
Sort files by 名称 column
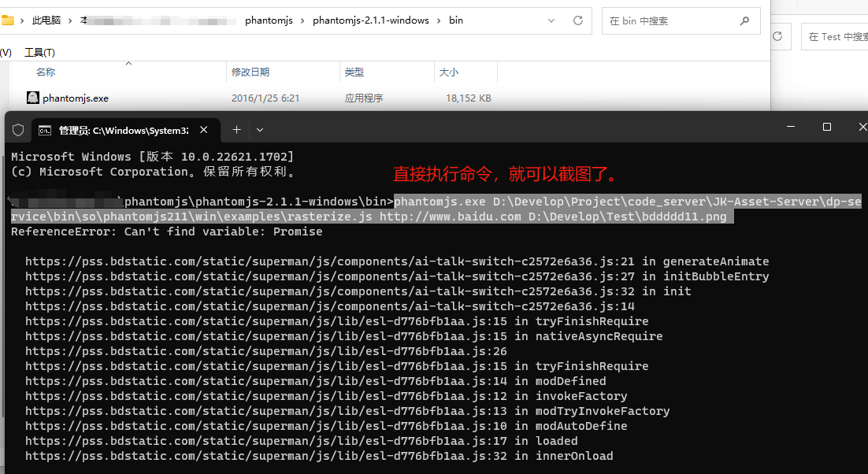pos(46,72)
